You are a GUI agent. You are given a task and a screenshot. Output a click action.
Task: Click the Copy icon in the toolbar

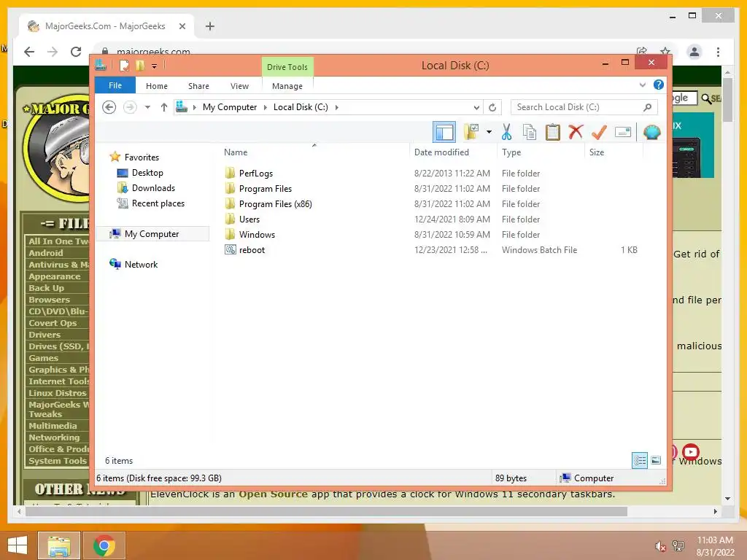pos(530,132)
